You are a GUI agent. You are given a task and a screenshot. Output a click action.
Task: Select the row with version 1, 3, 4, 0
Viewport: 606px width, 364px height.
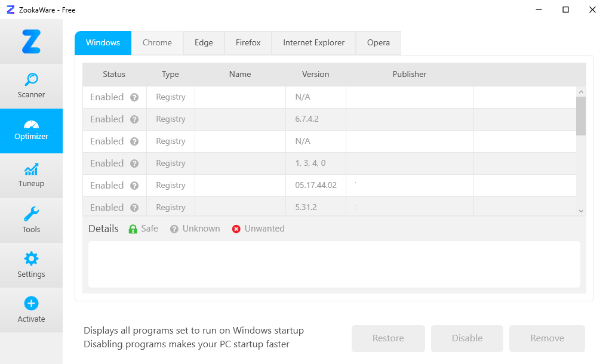(x=330, y=164)
